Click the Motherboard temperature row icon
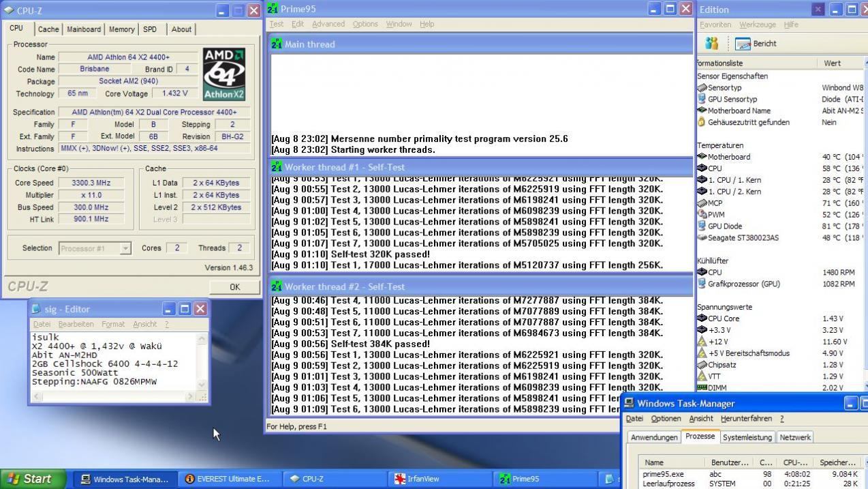 (x=702, y=157)
